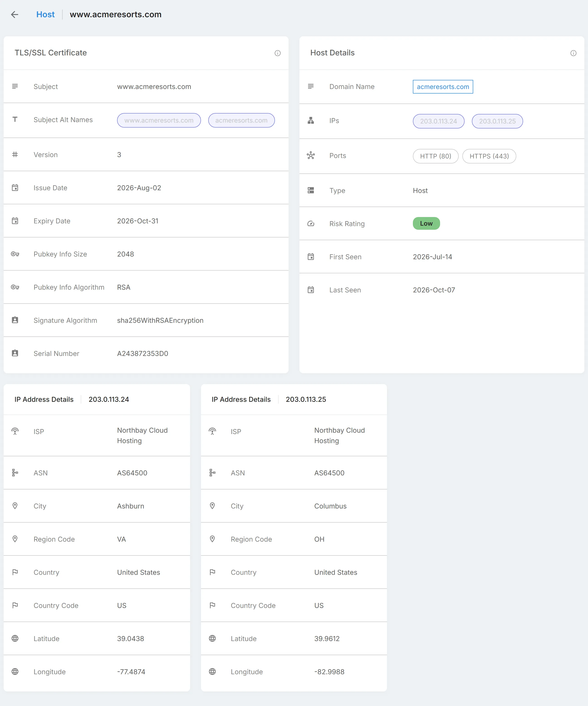This screenshot has width=588, height=706.
Task: Click the back arrow icon
Action: click(15, 15)
